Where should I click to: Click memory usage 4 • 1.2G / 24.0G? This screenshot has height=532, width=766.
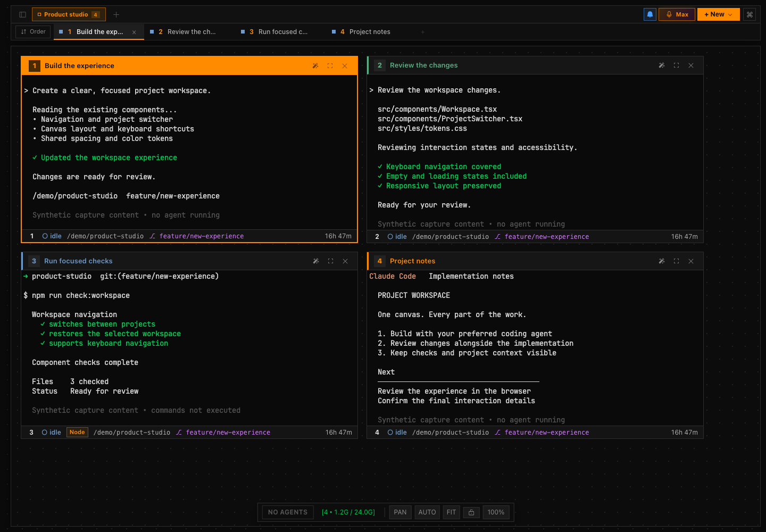point(348,512)
